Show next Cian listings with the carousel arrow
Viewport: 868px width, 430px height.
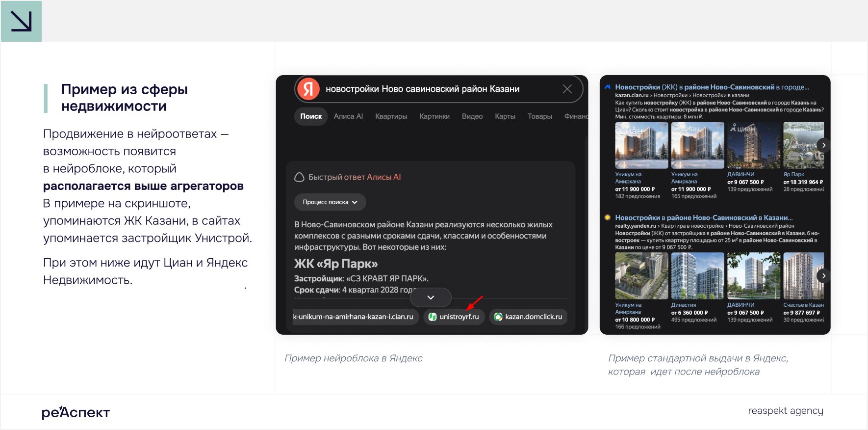point(824,145)
